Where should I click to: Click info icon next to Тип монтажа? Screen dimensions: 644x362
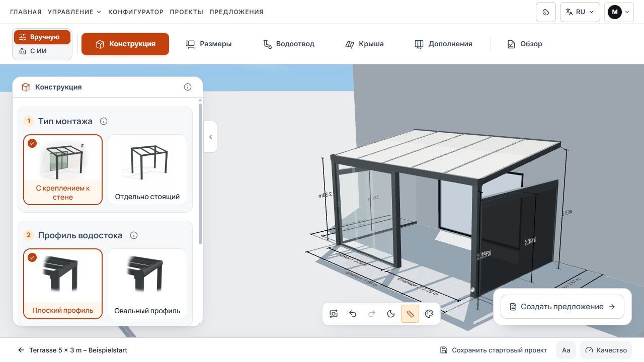click(104, 121)
